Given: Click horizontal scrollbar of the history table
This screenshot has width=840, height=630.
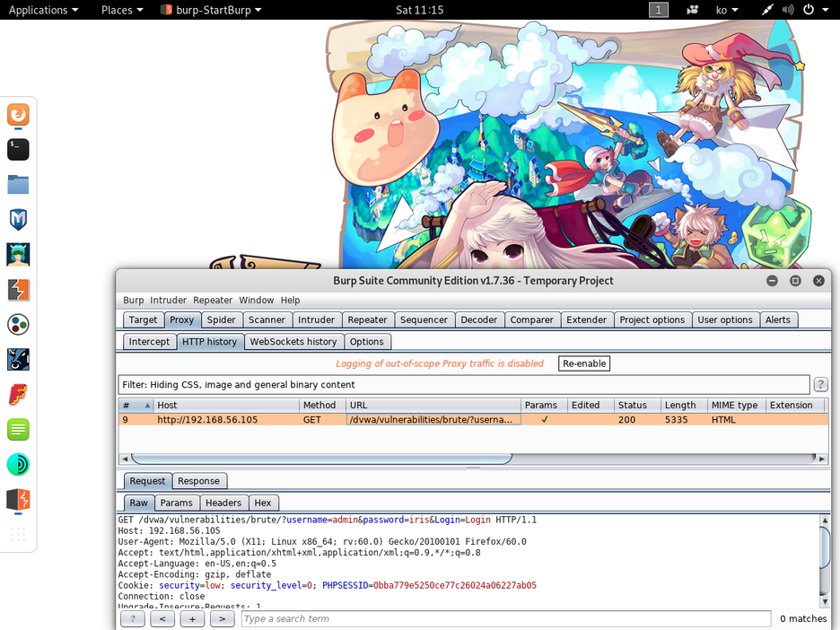Looking at the screenshot, I should 321,459.
